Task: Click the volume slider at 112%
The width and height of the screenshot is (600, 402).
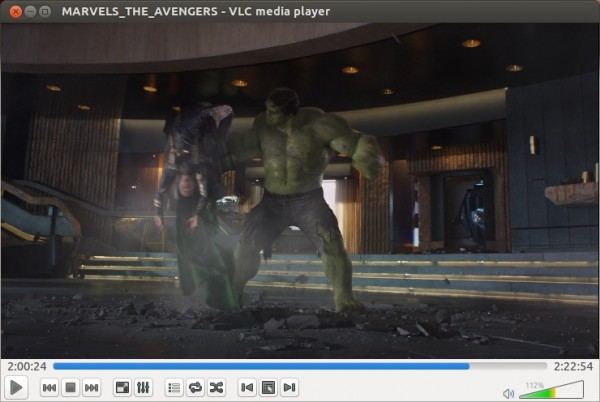Action: point(551,389)
